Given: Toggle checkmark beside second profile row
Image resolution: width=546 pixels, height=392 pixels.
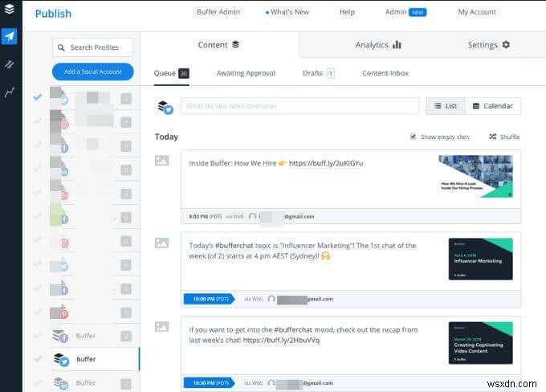Looking at the screenshot, I should (37, 120).
